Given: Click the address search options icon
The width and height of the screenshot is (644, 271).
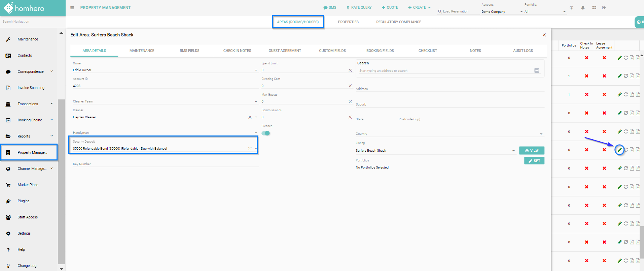Looking at the screenshot, I should tap(536, 70).
